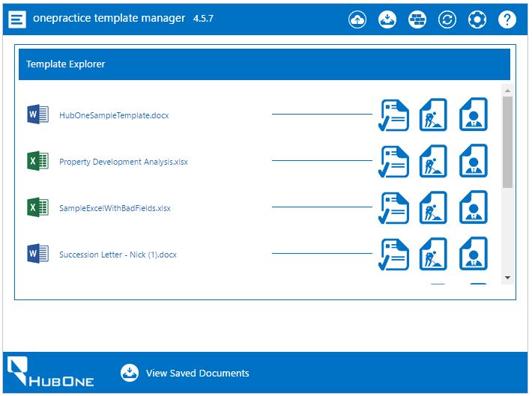This screenshot has width=532, height=396.
Task: Click person document icon for SampleExcelWithBadFields.xlsx
Action: pos(474,207)
